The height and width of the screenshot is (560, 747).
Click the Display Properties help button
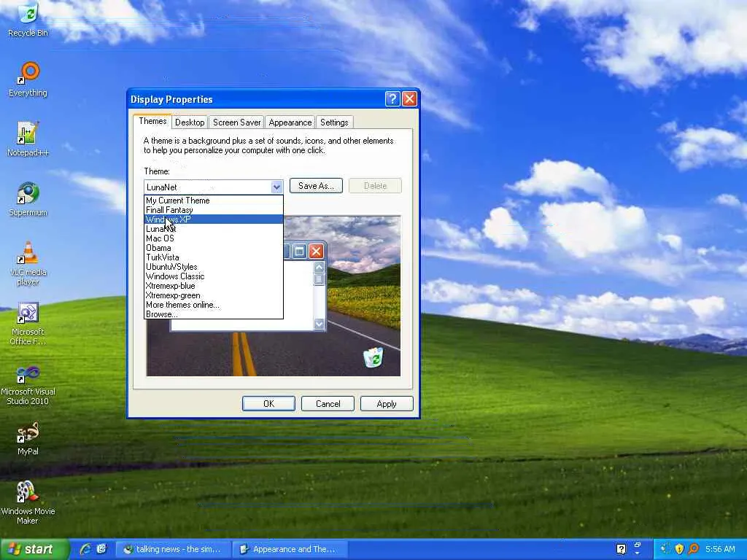point(392,99)
